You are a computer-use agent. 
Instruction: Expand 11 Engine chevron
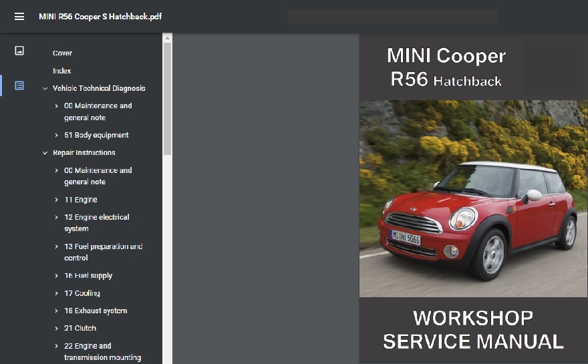(56, 200)
